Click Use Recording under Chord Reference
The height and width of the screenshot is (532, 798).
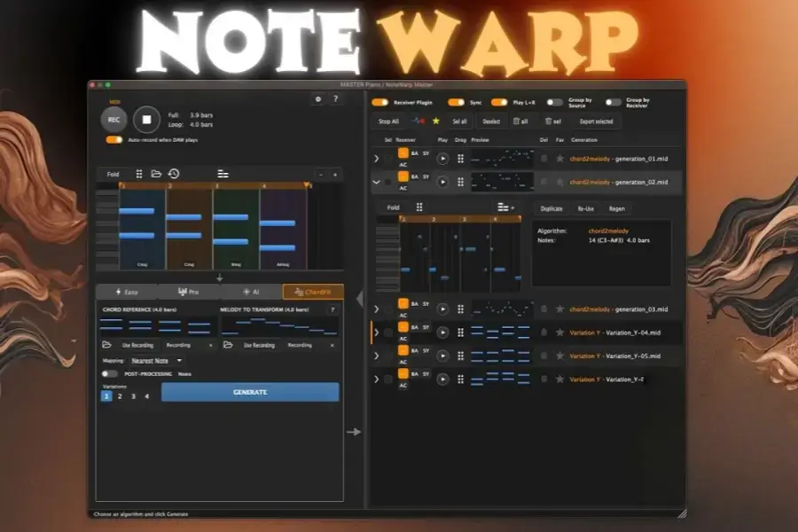(x=137, y=345)
